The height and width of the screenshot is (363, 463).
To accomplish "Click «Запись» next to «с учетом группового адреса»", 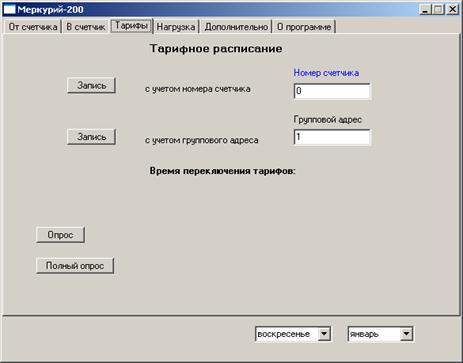I will point(91,137).
